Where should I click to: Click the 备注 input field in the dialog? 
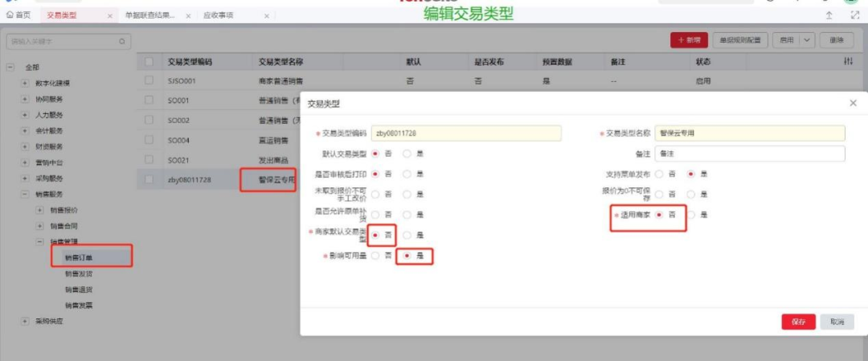[x=750, y=154]
